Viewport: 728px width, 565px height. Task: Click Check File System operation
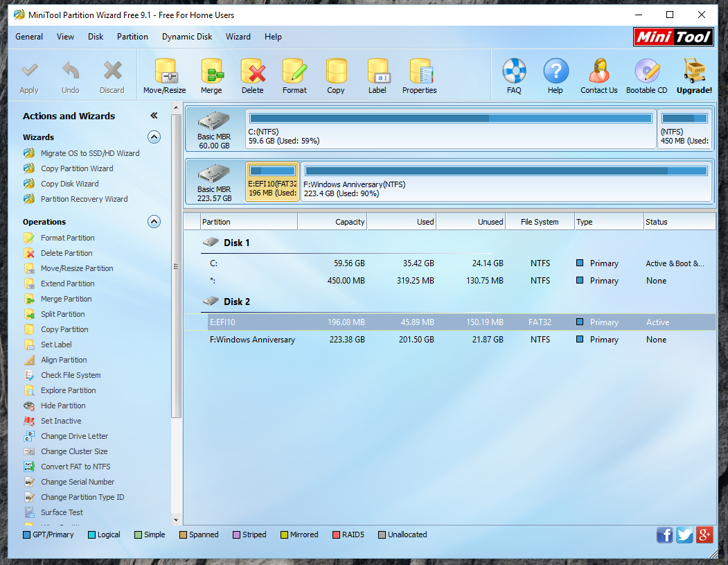pyautogui.click(x=71, y=376)
